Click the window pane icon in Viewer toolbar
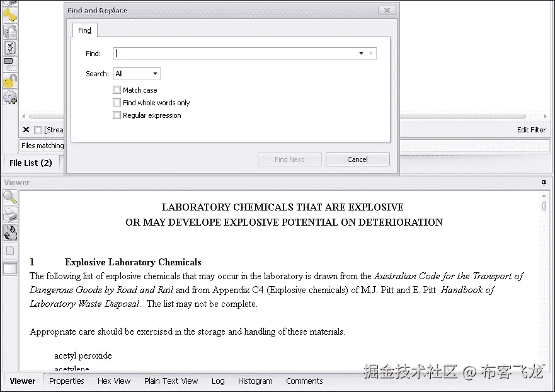The height and width of the screenshot is (392, 555). tap(10, 268)
